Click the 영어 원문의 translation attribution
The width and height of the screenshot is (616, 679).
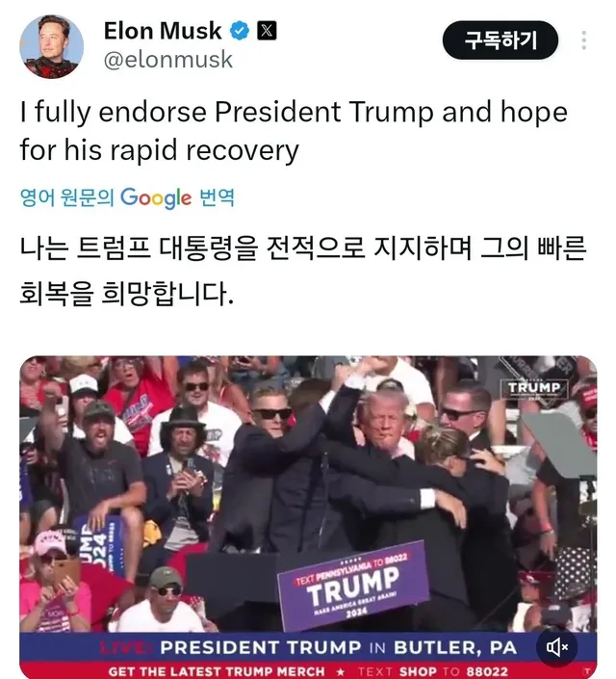67,197
